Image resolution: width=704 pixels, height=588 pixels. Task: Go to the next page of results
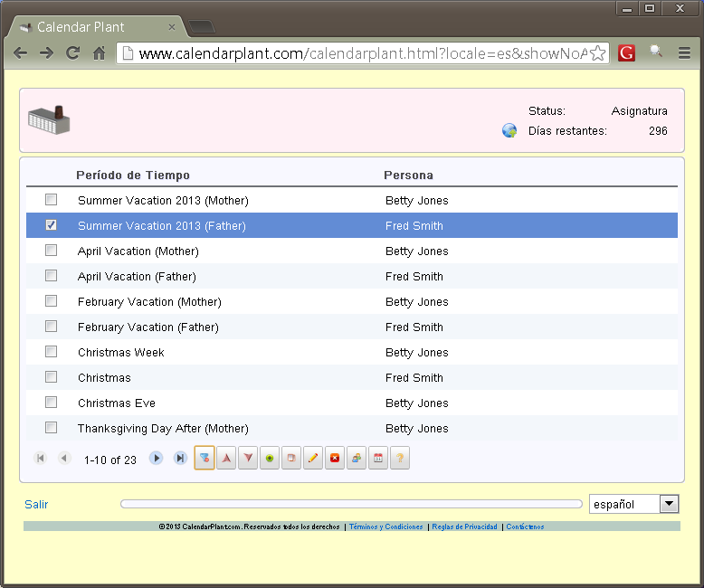click(157, 459)
